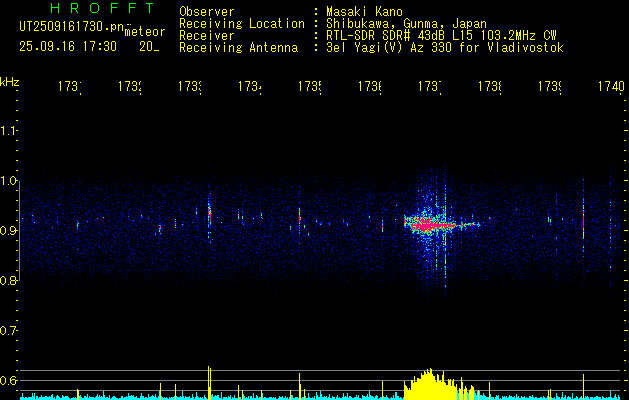Select the observer name Masaki Kano
629x400 pixels.
tap(364, 12)
